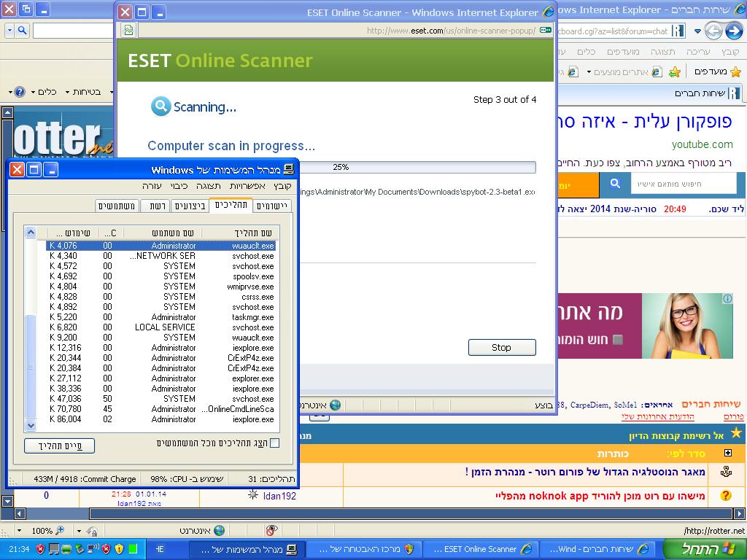Switch to the Performance (ביצועים) tab in Task Manager
This screenshot has width=747, height=560.
(190, 206)
